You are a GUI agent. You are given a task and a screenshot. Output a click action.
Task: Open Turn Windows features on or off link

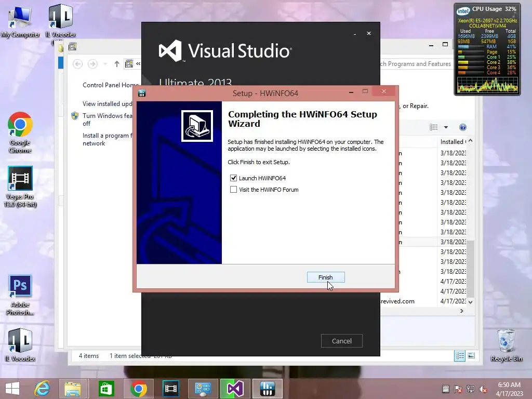[x=108, y=119]
